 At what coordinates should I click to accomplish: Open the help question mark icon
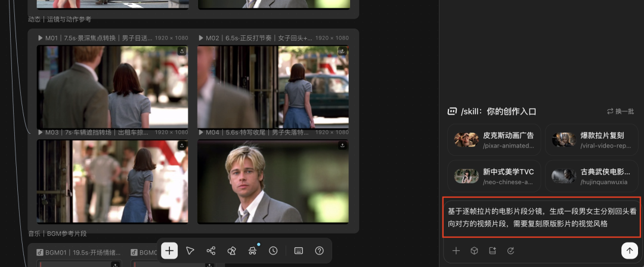tap(319, 250)
